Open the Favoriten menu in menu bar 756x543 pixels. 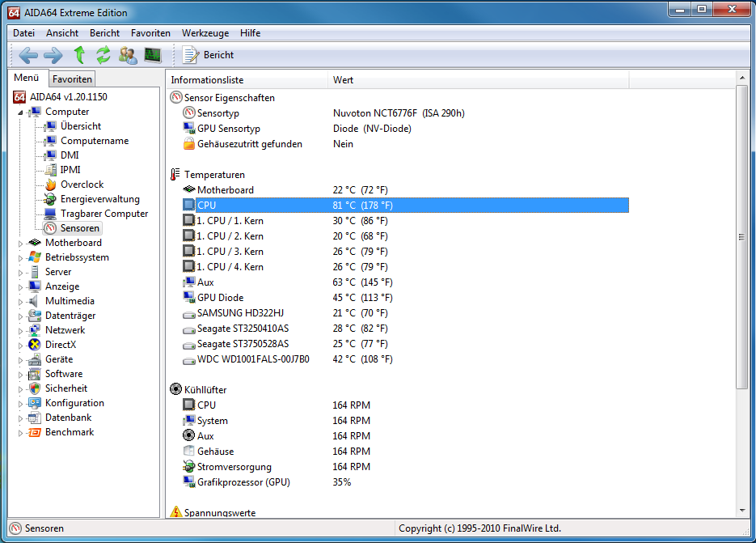[x=150, y=33]
